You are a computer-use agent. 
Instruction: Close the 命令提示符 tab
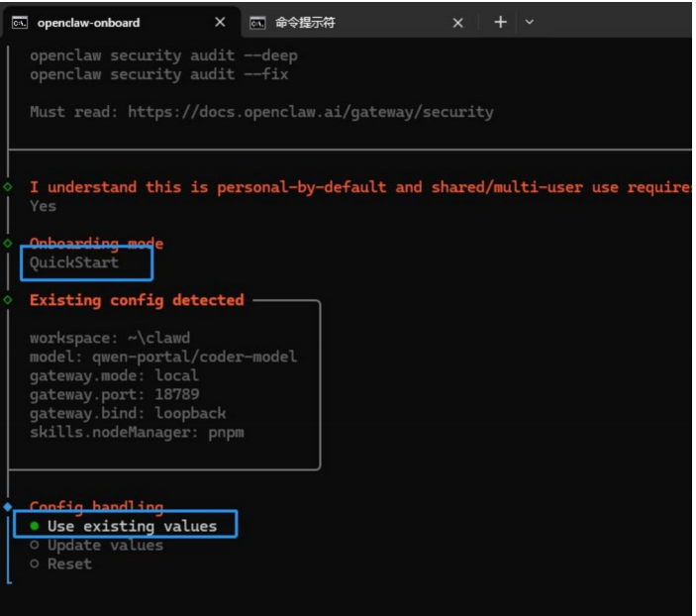(457, 23)
